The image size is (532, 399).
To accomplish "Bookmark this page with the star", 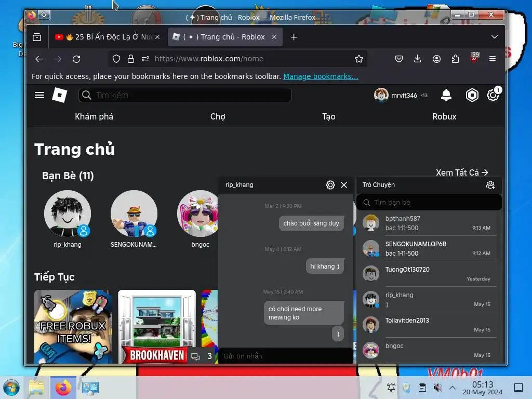I will [x=359, y=59].
